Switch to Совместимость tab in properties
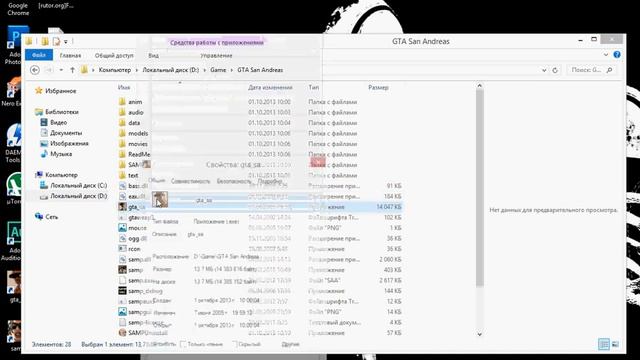 (191, 181)
